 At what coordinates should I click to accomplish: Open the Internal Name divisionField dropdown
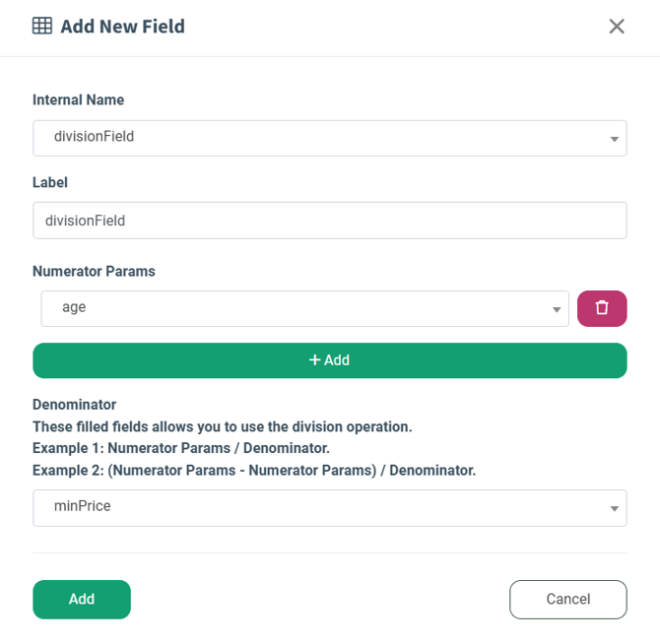point(315,138)
